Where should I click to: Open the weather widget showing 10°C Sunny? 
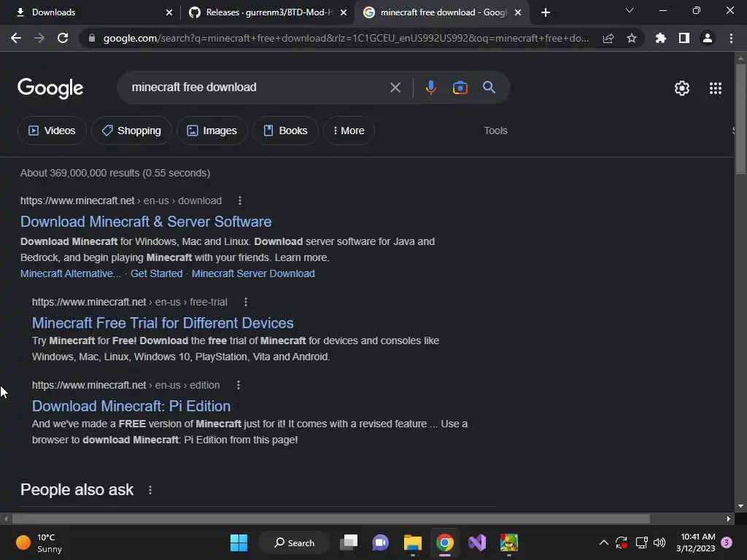39,542
